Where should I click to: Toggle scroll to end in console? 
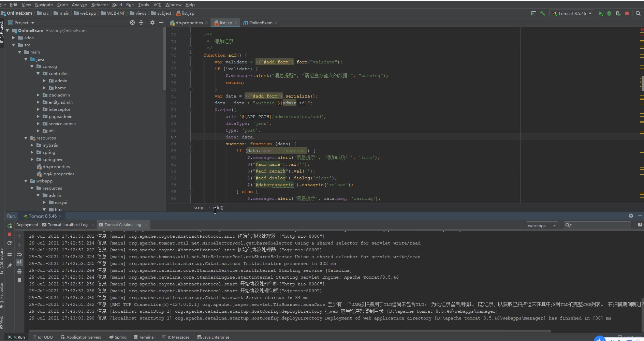(x=19, y=263)
